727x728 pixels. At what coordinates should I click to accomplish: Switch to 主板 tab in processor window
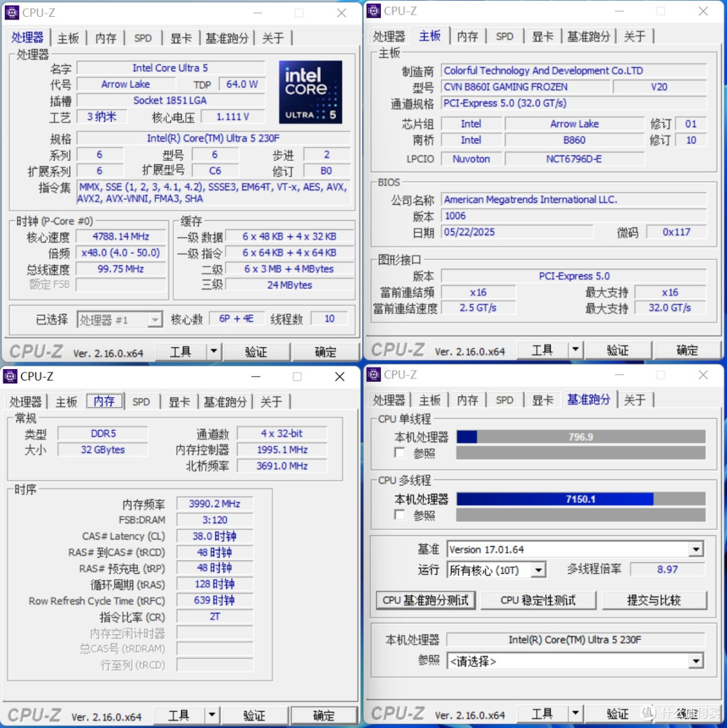point(68,38)
